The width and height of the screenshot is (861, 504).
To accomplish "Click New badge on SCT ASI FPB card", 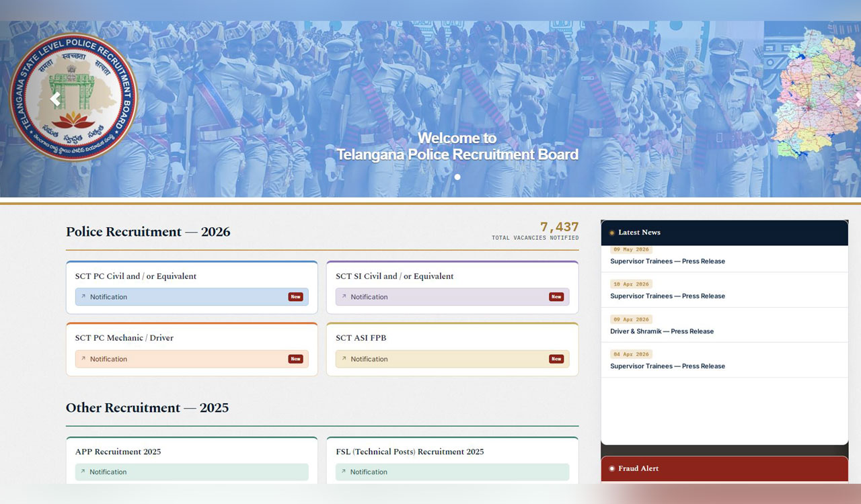I will coord(556,359).
